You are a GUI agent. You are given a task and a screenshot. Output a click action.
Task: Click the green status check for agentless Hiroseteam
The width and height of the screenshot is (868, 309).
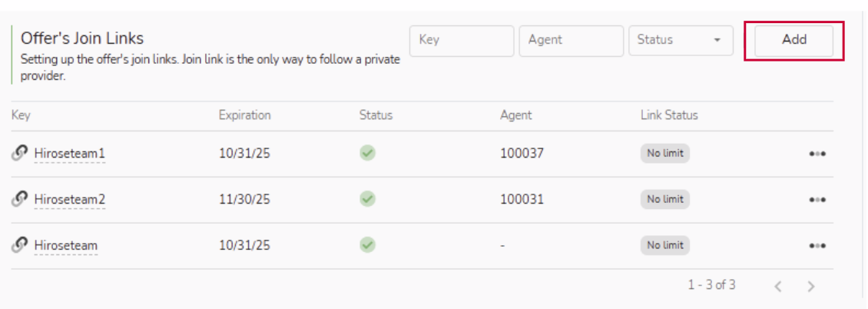click(x=368, y=245)
